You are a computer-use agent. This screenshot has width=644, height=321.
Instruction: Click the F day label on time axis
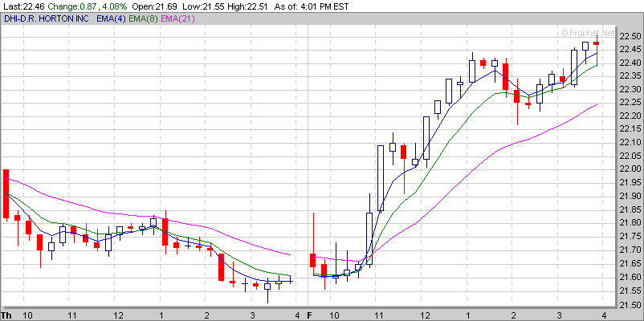click(x=311, y=315)
